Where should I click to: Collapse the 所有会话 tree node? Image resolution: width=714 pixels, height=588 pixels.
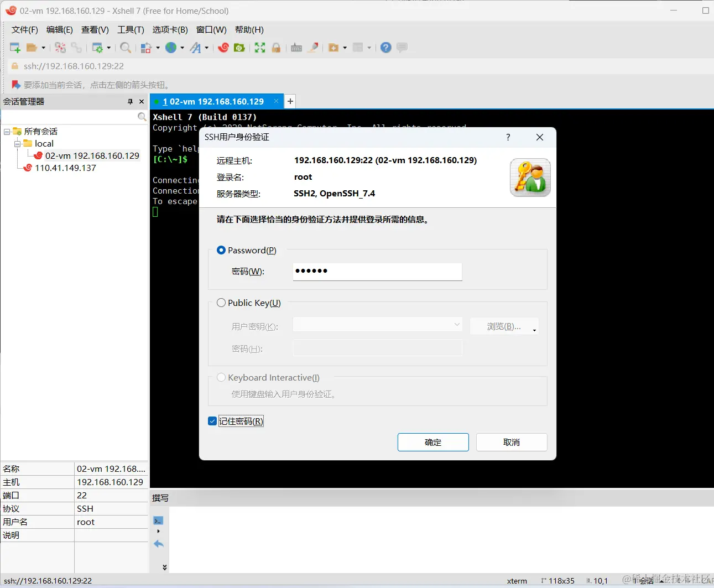7,132
